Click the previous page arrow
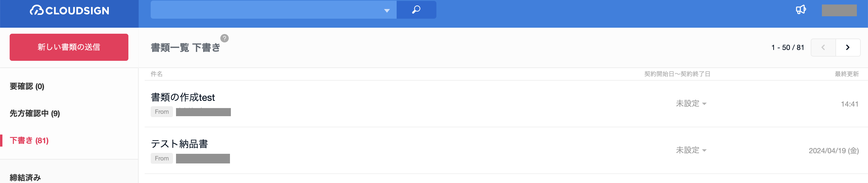This screenshot has height=183, width=868. coord(823,48)
